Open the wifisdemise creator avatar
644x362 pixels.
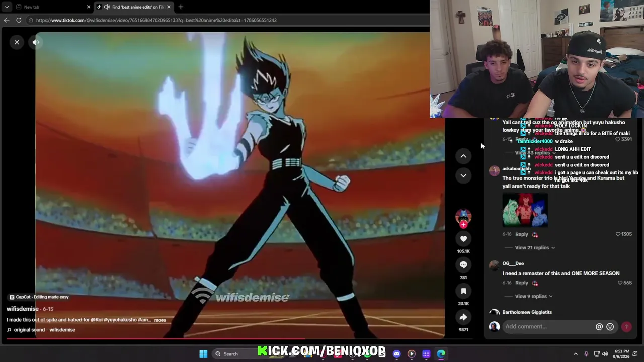coord(463,216)
